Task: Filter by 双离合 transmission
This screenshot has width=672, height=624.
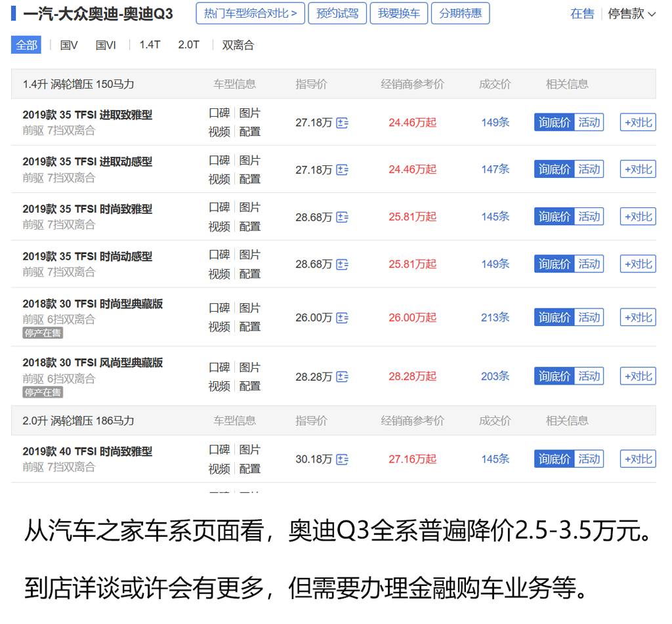Action: pyautogui.click(x=238, y=45)
